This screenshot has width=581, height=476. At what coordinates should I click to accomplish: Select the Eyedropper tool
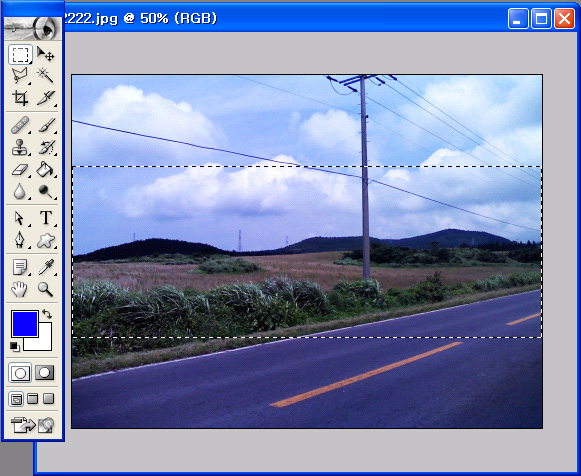tap(46, 267)
